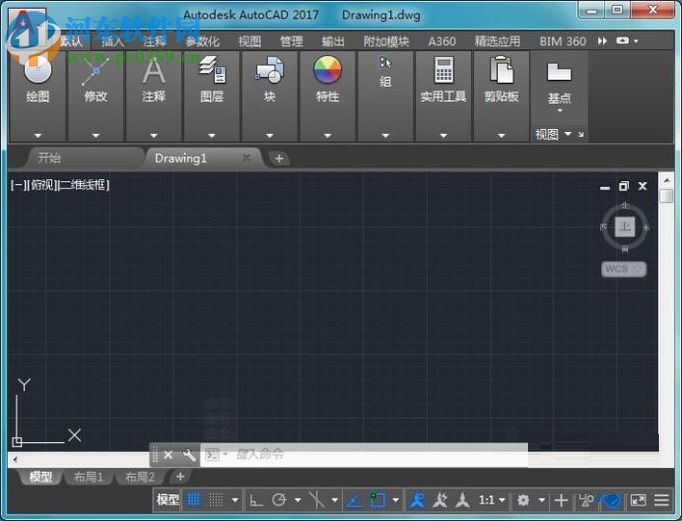This screenshot has width=682, height=521.
Task: Click the 块 (Block) panel icon
Action: coord(269,70)
